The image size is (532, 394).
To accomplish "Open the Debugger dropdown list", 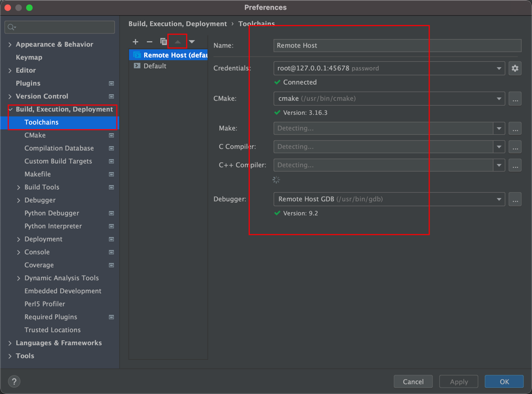I will (498, 199).
